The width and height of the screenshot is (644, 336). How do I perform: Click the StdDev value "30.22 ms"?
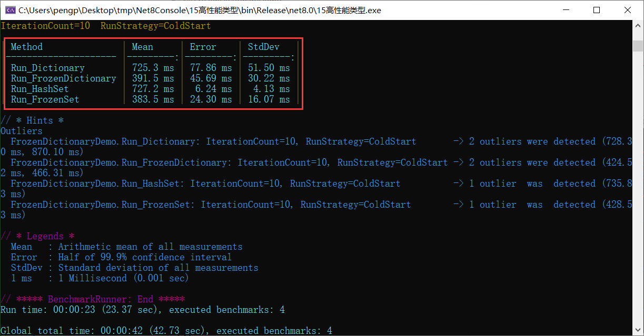(x=269, y=78)
